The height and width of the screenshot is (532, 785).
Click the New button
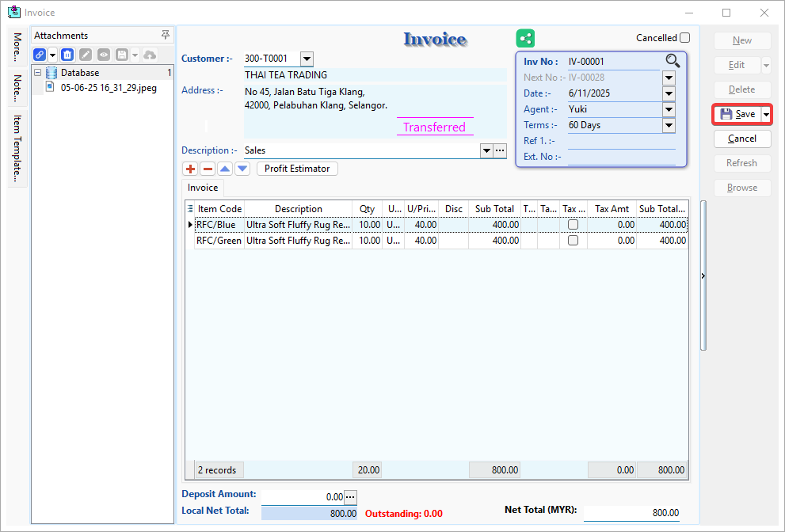pyautogui.click(x=742, y=40)
